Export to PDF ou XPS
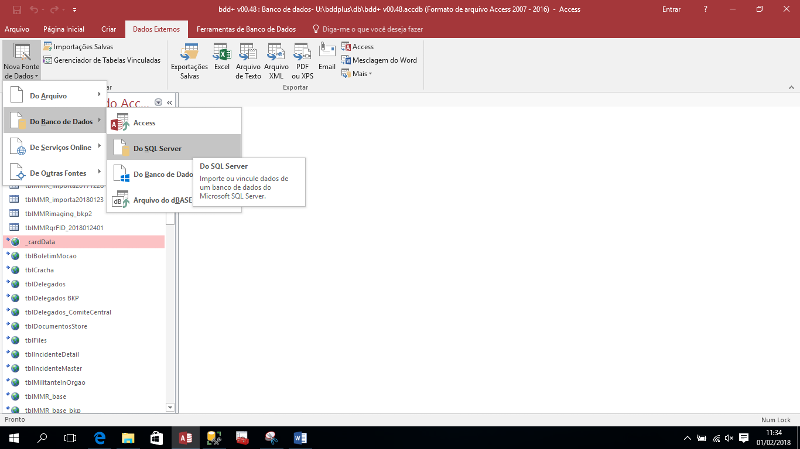 pos(302,61)
